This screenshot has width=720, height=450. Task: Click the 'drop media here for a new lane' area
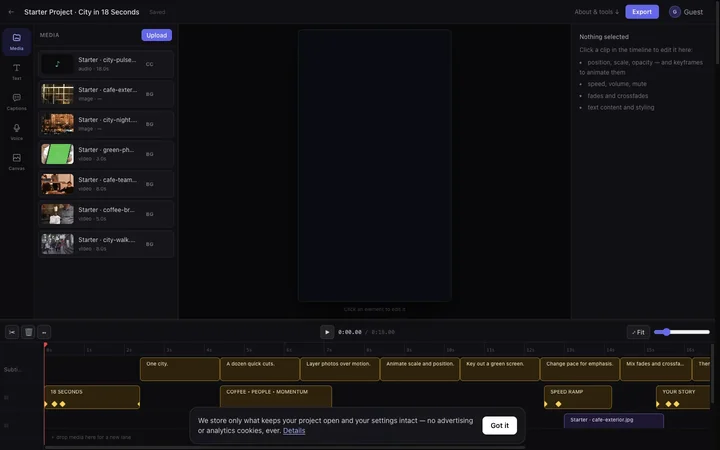pos(91,437)
